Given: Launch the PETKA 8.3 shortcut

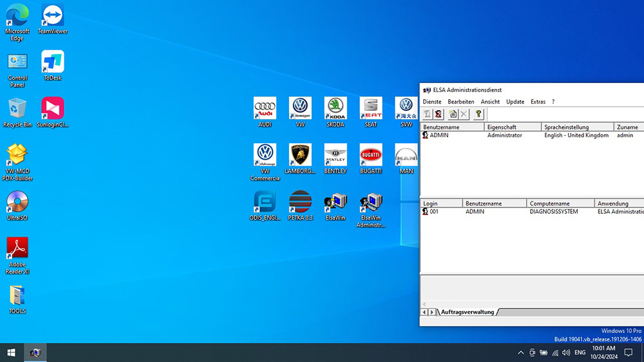Looking at the screenshot, I should [x=300, y=205].
